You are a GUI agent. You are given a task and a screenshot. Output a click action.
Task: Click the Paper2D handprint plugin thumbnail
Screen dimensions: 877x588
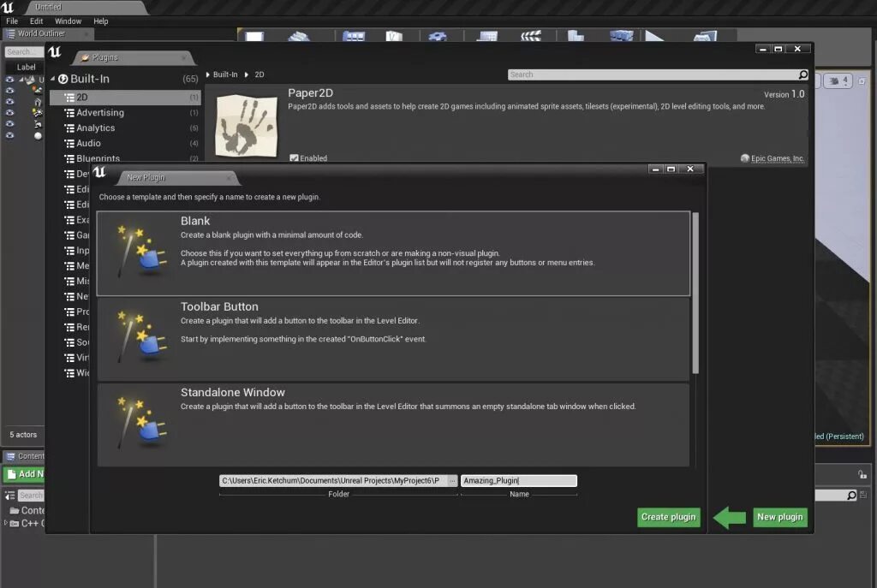(246, 125)
